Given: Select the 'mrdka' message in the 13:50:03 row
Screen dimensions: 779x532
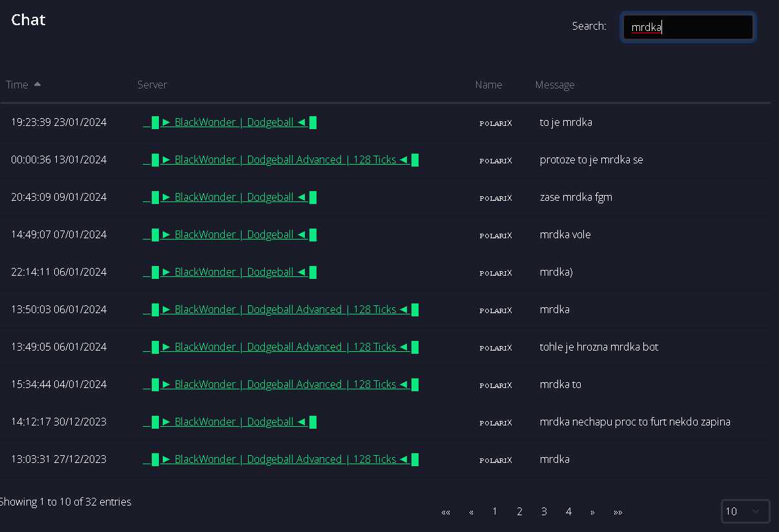Looking at the screenshot, I should [555, 309].
